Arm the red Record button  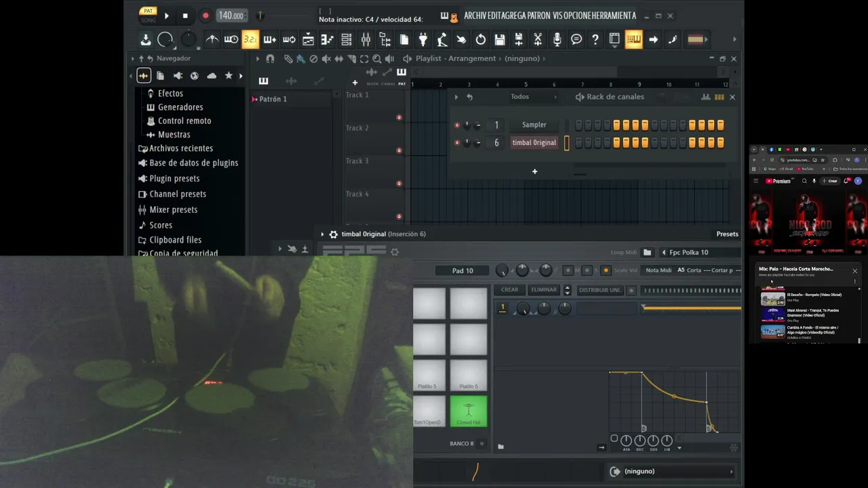[x=205, y=16]
